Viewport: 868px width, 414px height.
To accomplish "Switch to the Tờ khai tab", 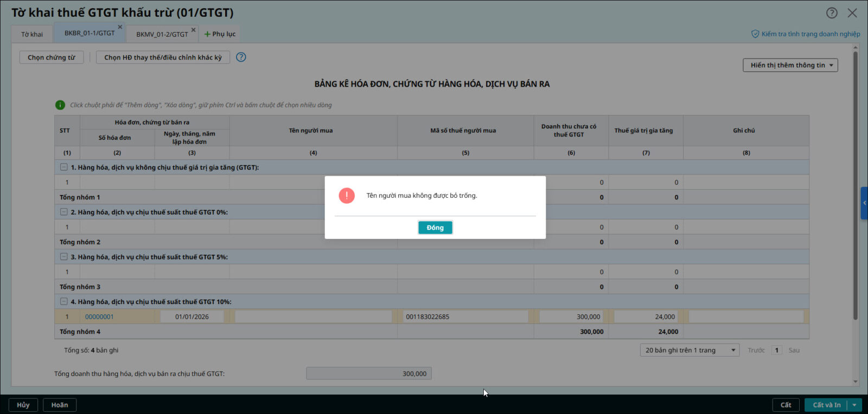I will (x=32, y=34).
